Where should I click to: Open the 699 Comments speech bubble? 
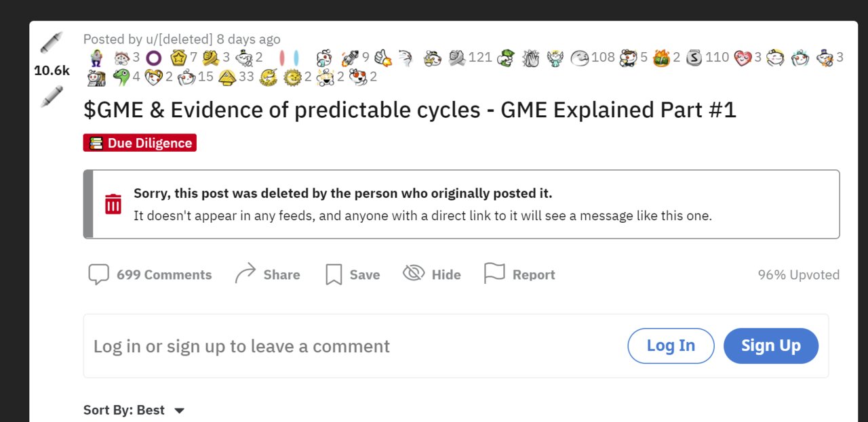click(x=98, y=274)
